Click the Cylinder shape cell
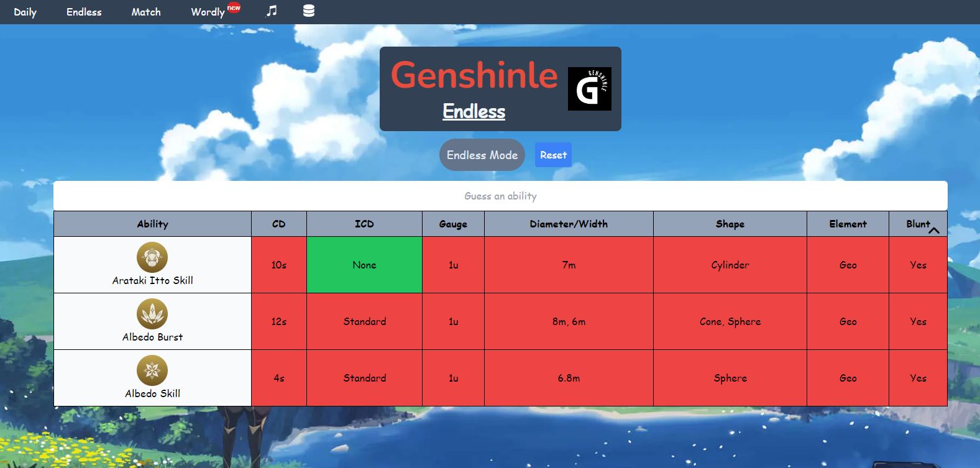Viewport: 980px width, 468px height. click(x=730, y=265)
